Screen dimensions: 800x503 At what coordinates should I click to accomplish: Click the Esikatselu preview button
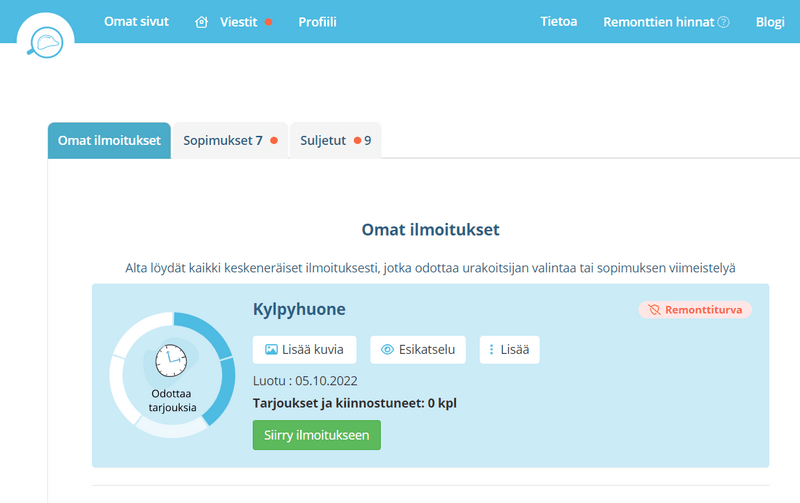pos(418,349)
